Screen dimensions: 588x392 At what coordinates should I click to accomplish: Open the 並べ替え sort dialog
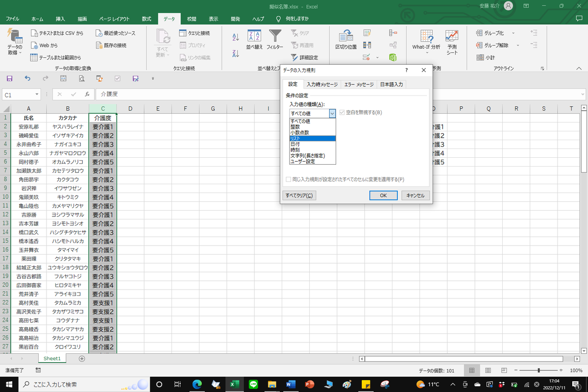254,39
